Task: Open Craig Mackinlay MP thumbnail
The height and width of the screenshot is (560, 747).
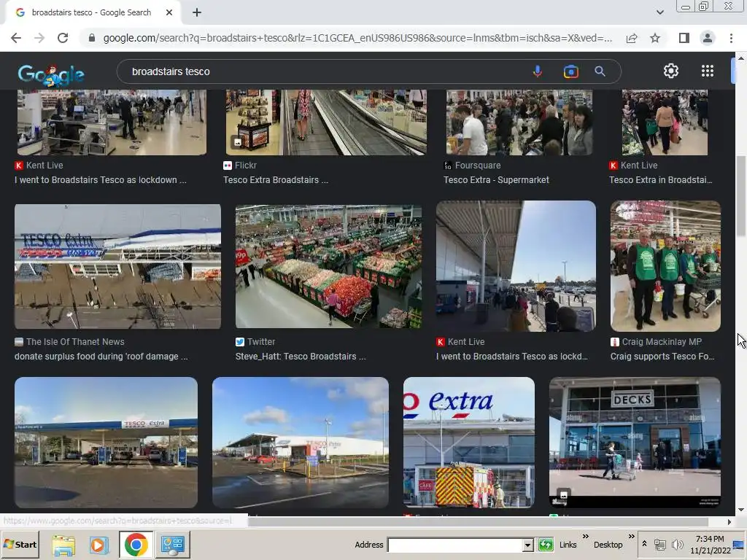Action: [665, 265]
